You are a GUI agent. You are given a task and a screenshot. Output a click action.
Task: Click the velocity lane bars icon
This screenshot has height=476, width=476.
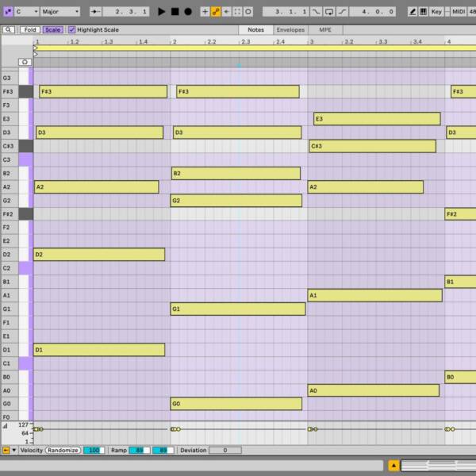click(6, 426)
